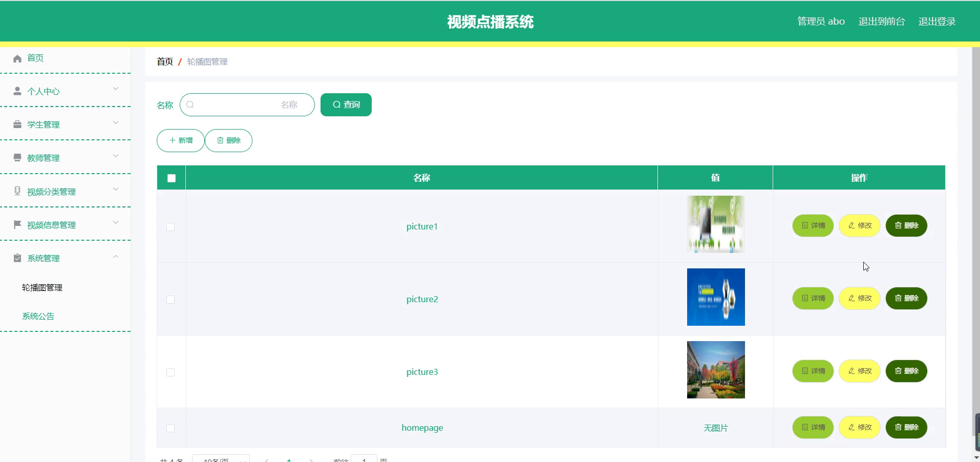The height and width of the screenshot is (462, 980).
Task: Click the batch 删除 button above the table
Action: click(229, 140)
